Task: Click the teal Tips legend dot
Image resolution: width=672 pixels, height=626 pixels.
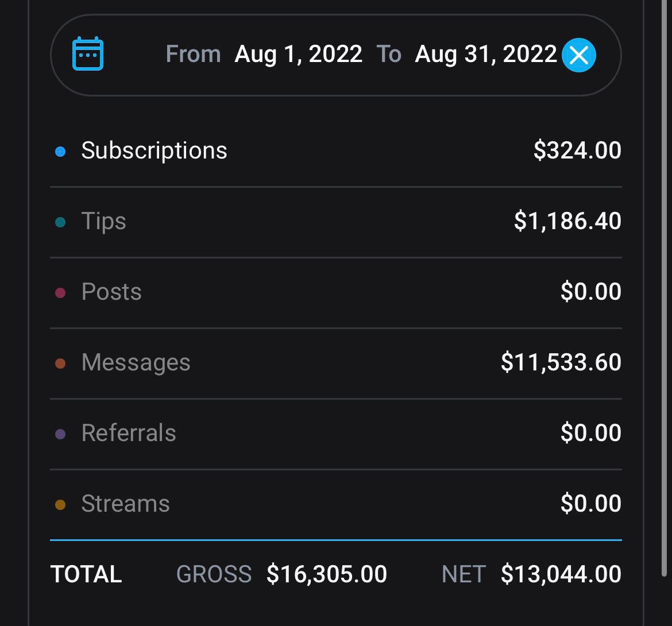Action: coord(60,222)
